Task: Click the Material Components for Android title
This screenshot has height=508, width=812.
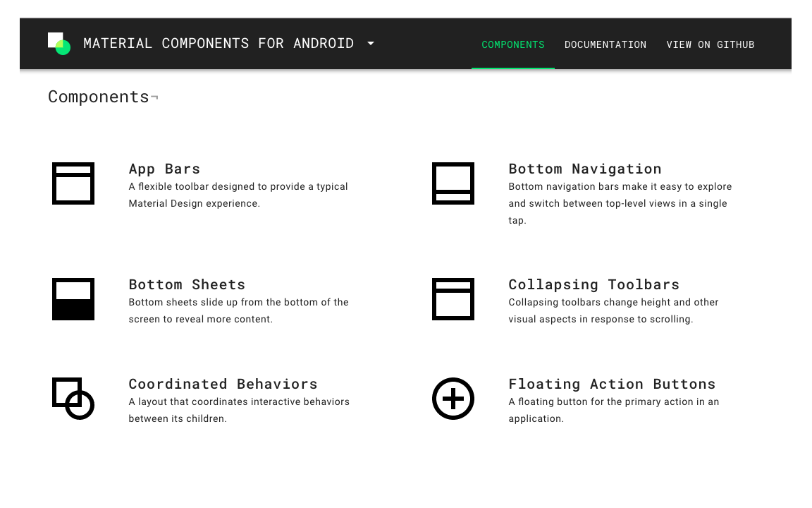Action: pyautogui.click(x=219, y=44)
